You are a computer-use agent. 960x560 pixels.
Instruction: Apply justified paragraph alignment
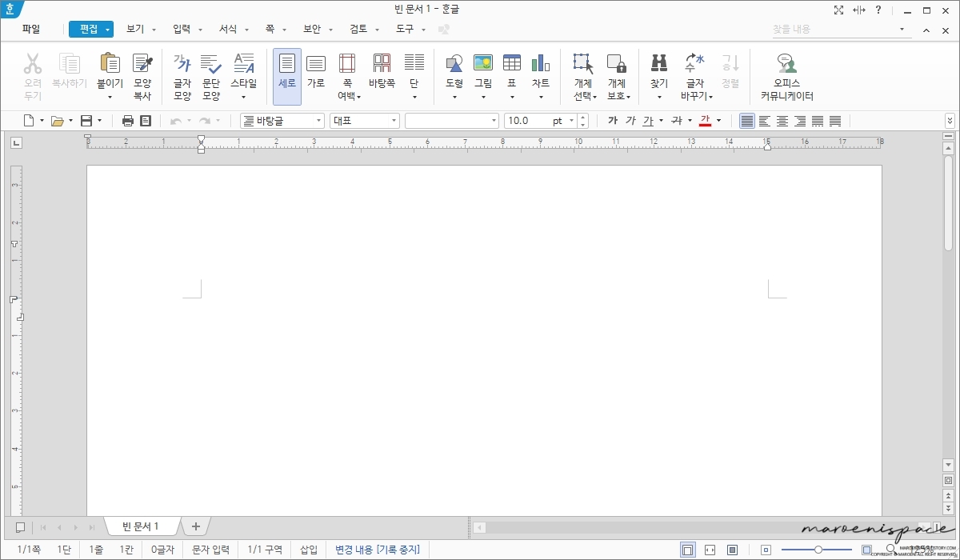coord(746,121)
